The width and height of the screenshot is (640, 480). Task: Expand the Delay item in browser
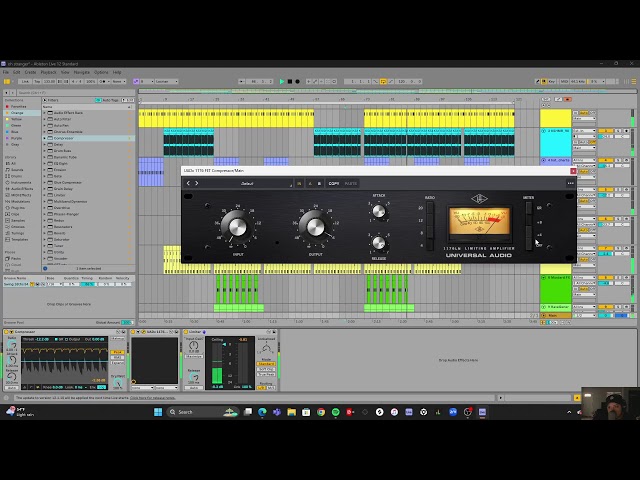(x=44, y=144)
